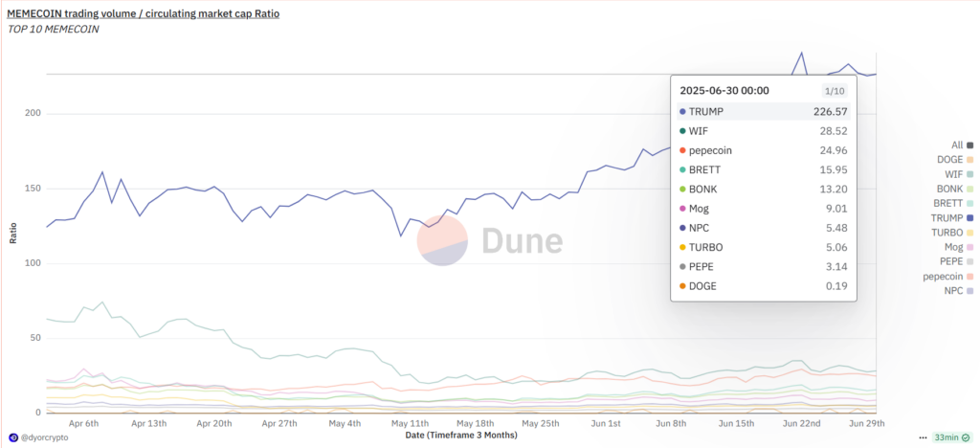Toggle the Mog legend series

click(959, 247)
